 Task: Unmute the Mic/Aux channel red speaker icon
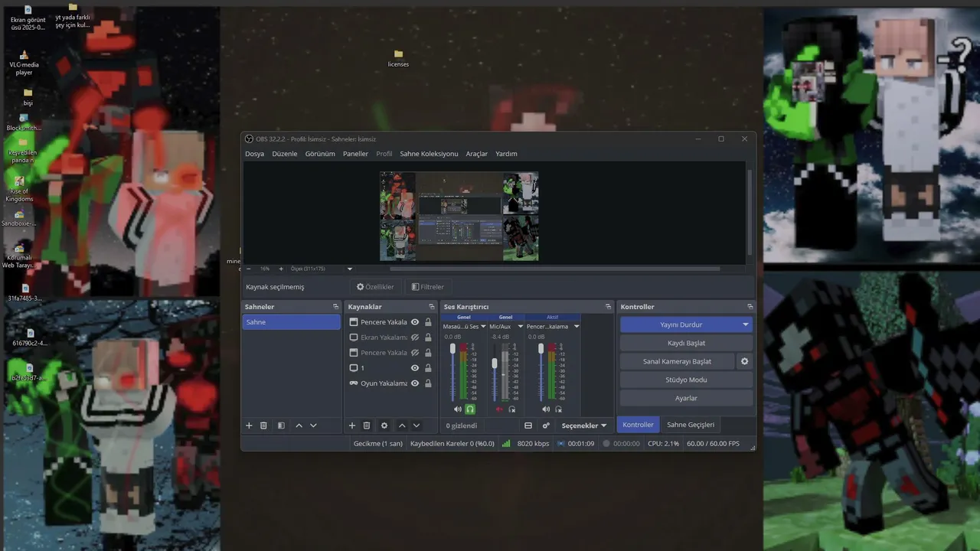coord(499,409)
